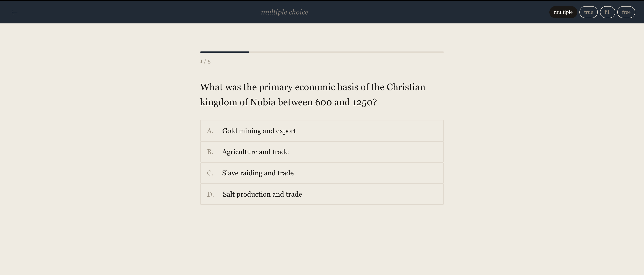Click the back arrow icon

pos(14,12)
